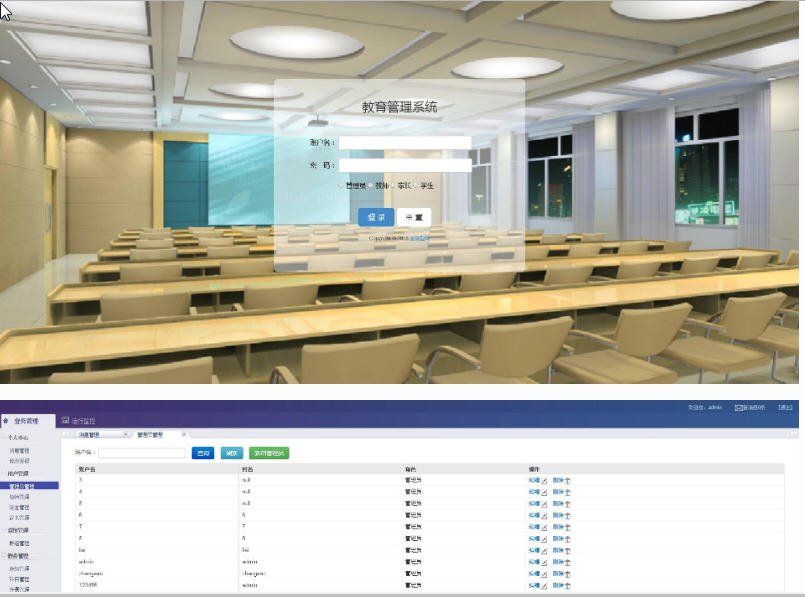Open the blue link in the login panel footer

coord(419,238)
